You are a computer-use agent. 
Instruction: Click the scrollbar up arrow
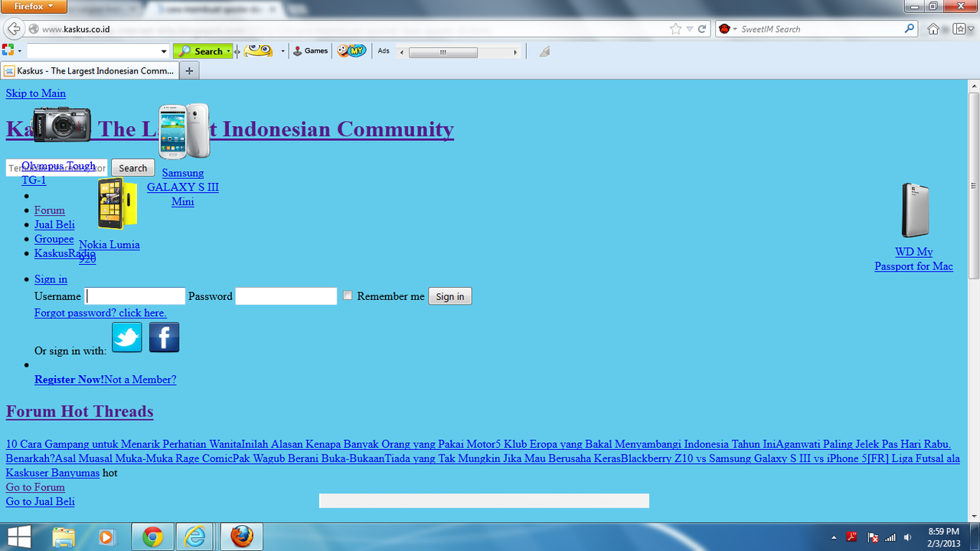(973, 85)
